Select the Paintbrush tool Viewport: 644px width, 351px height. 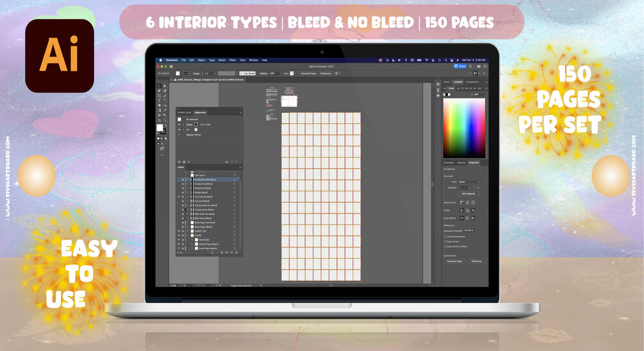[165, 96]
